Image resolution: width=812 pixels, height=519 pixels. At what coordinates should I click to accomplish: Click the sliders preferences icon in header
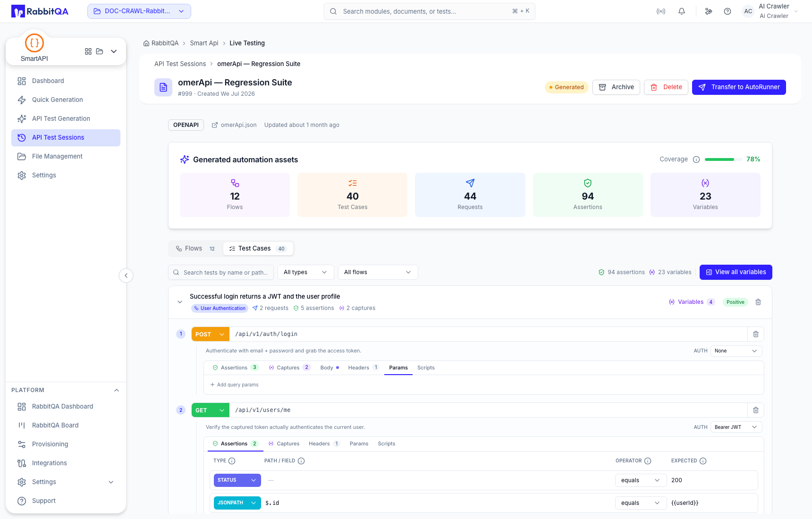[709, 11]
